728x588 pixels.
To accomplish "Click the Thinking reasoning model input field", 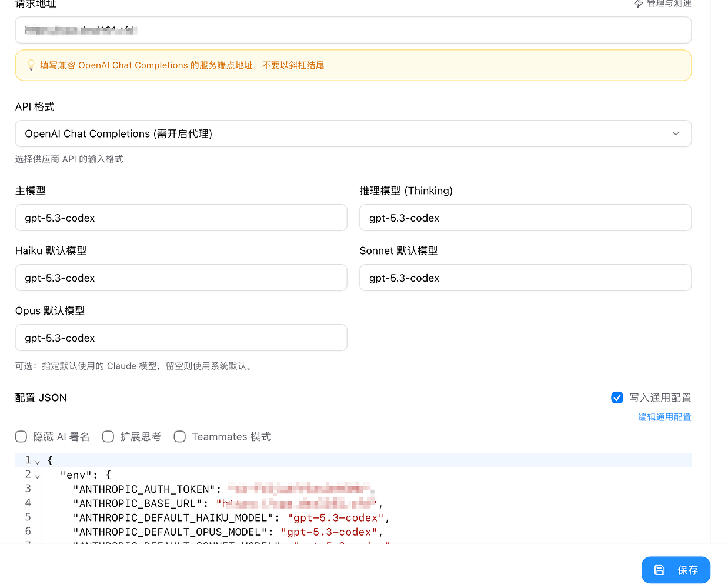I will pyautogui.click(x=525, y=218).
